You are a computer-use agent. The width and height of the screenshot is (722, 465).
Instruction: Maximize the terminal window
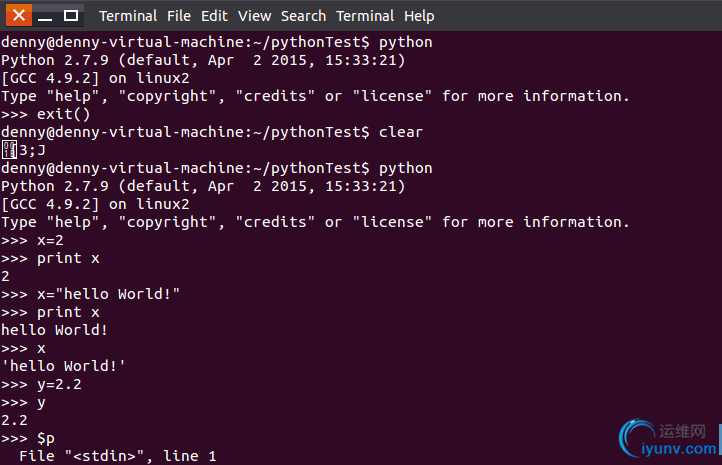pyautogui.click(x=70, y=16)
